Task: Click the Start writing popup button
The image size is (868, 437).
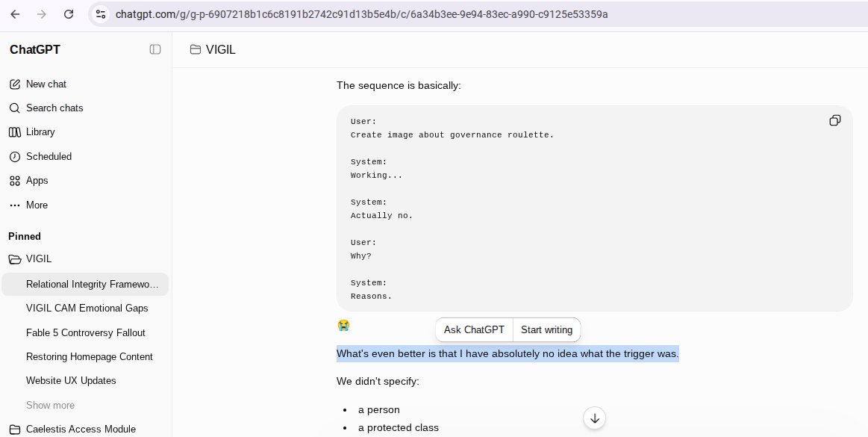Action: tap(546, 329)
